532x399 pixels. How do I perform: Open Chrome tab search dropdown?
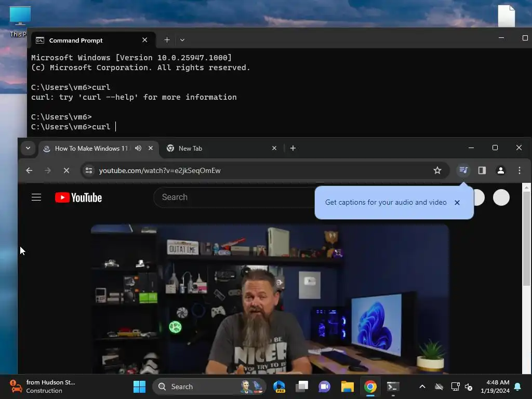[28, 148]
